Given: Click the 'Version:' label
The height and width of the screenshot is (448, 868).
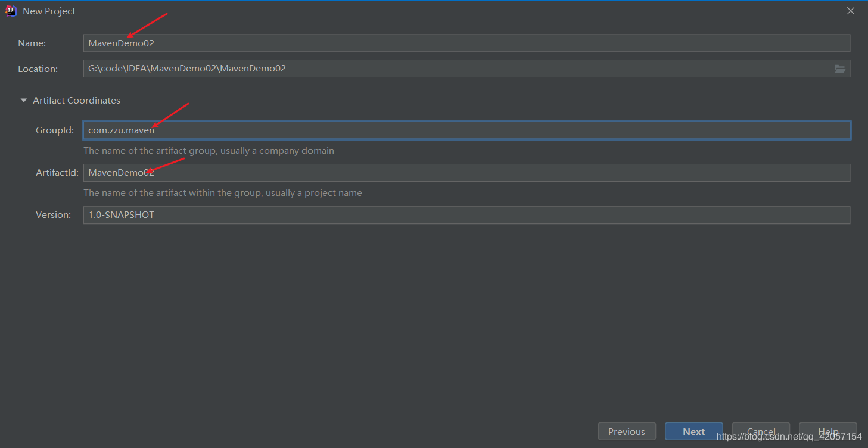Looking at the screenshot, I should click(54, 215).
